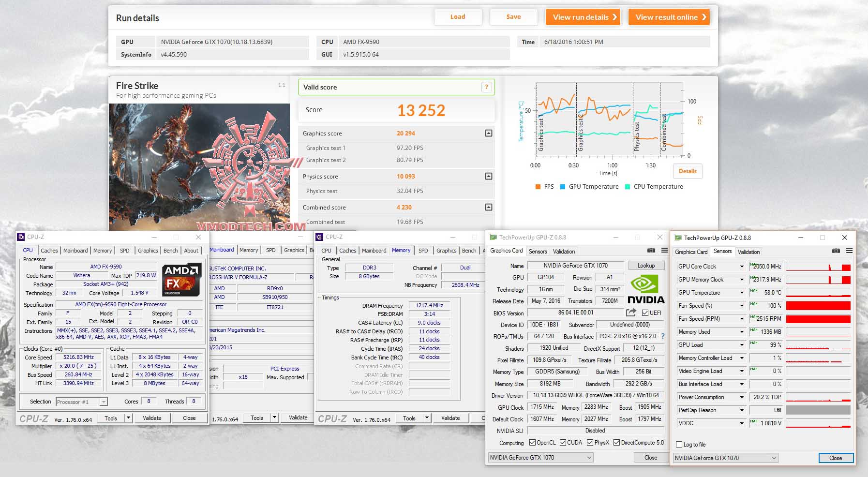Open the VDDC sensor dropdown

(x=742, y=423)
